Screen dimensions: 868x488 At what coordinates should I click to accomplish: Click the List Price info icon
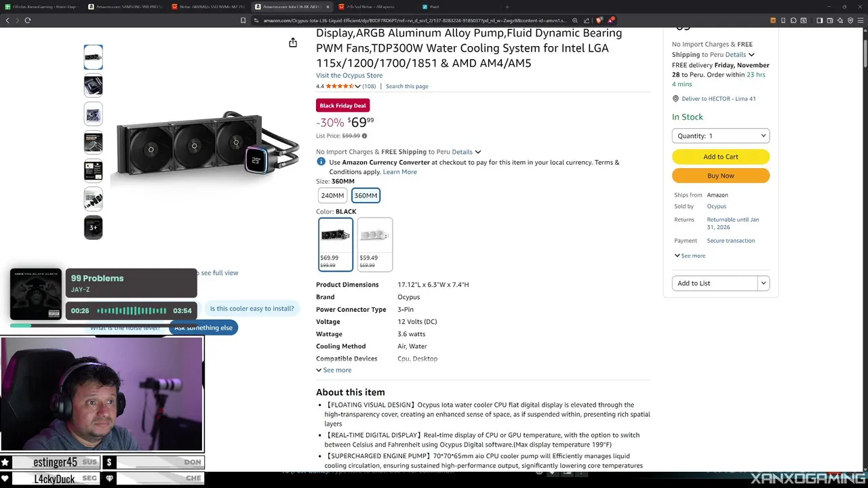coord(364,136)
